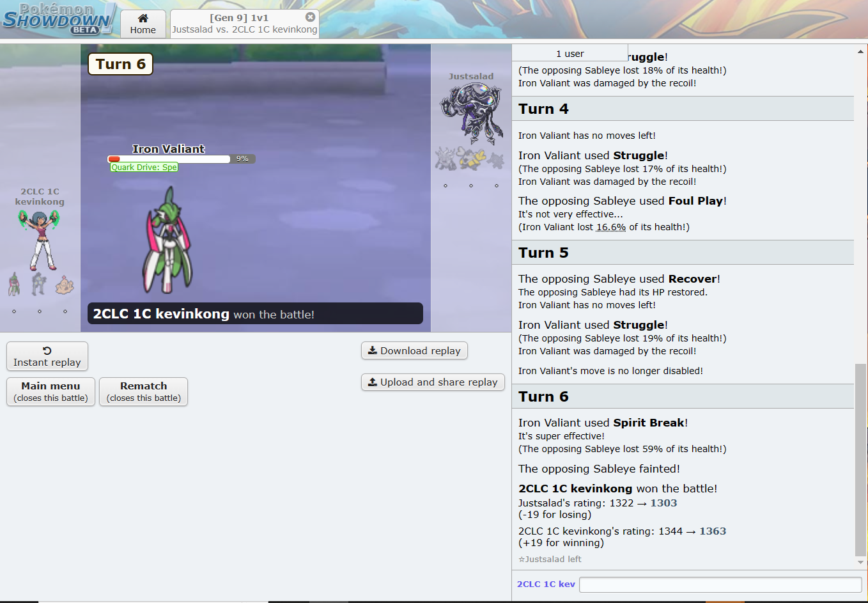This screenshot has width=868, height=603.
Task: Click the log line "kevinkong won the battle!"
Action: 617,489
